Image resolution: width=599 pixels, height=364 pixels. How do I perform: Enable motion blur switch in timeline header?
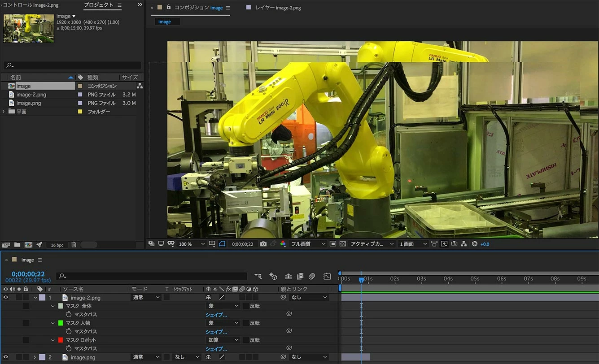click(312, 277)
